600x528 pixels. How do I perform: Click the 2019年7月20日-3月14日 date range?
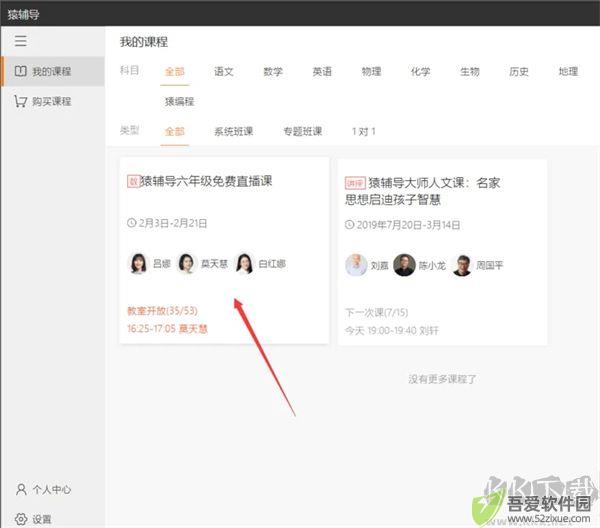[408, 225]
